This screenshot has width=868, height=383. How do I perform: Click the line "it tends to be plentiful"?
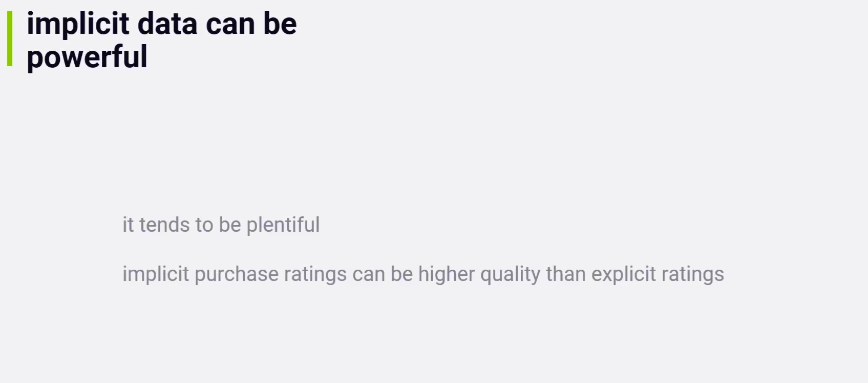click(221, 225)
